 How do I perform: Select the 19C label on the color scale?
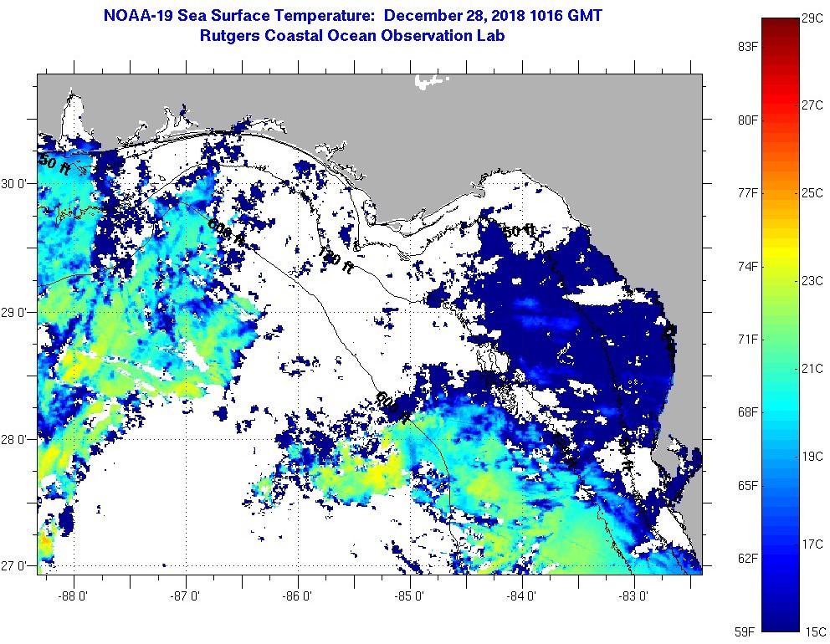[x=812, y=457]
